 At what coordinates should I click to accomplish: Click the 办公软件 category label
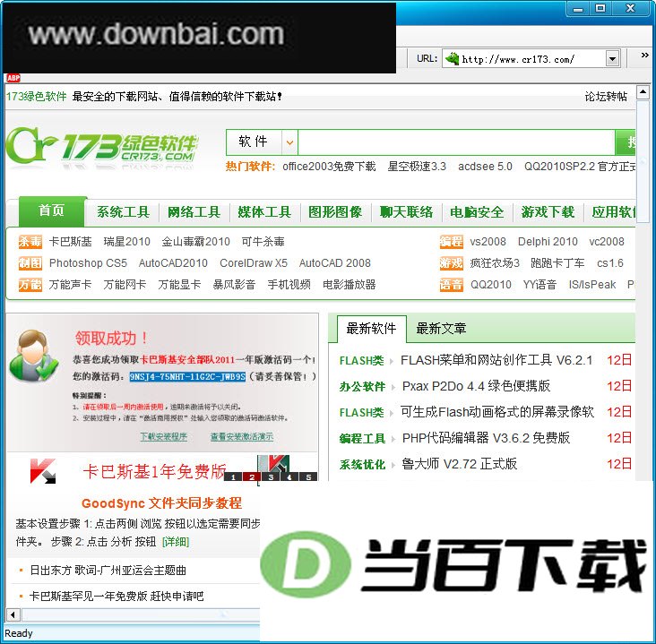pos(362,386)
